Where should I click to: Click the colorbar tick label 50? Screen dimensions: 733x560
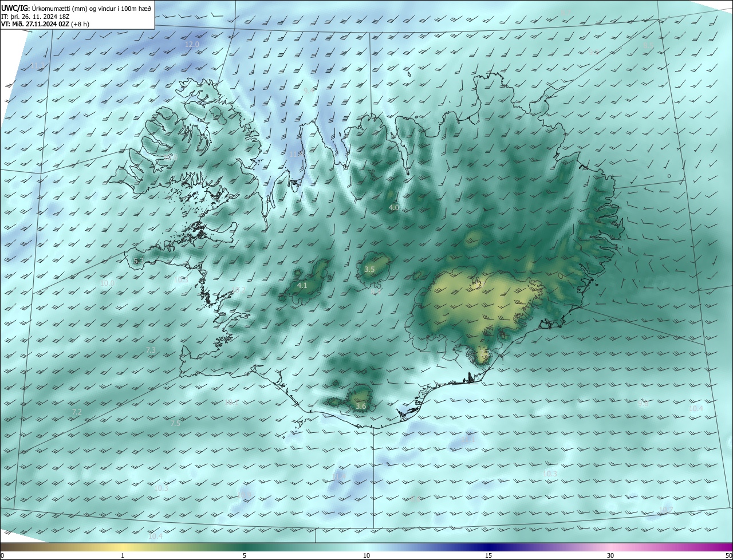pyautogui.click(x=728, y=555)
